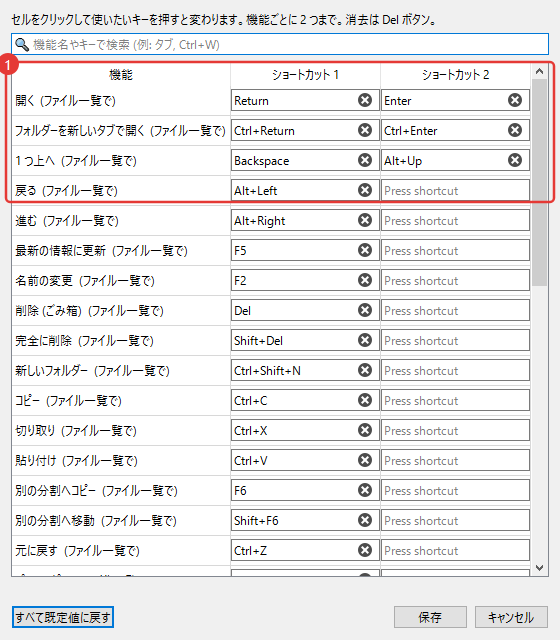Select the Shift+F6 shortcut cell

coord(305,520)
